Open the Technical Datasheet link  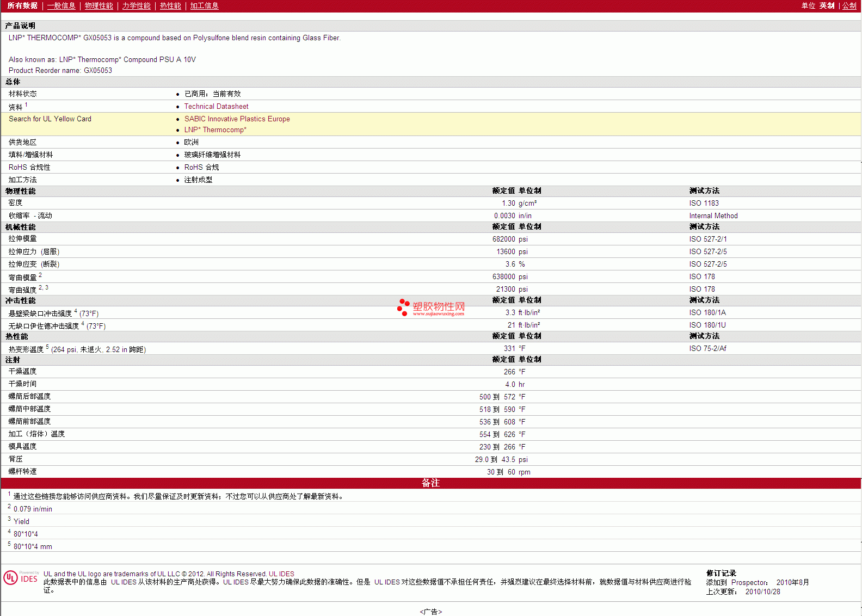(216, 107)
